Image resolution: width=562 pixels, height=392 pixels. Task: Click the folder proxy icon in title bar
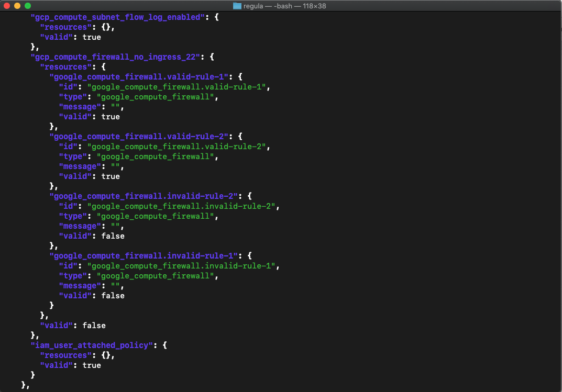point(237,6)
